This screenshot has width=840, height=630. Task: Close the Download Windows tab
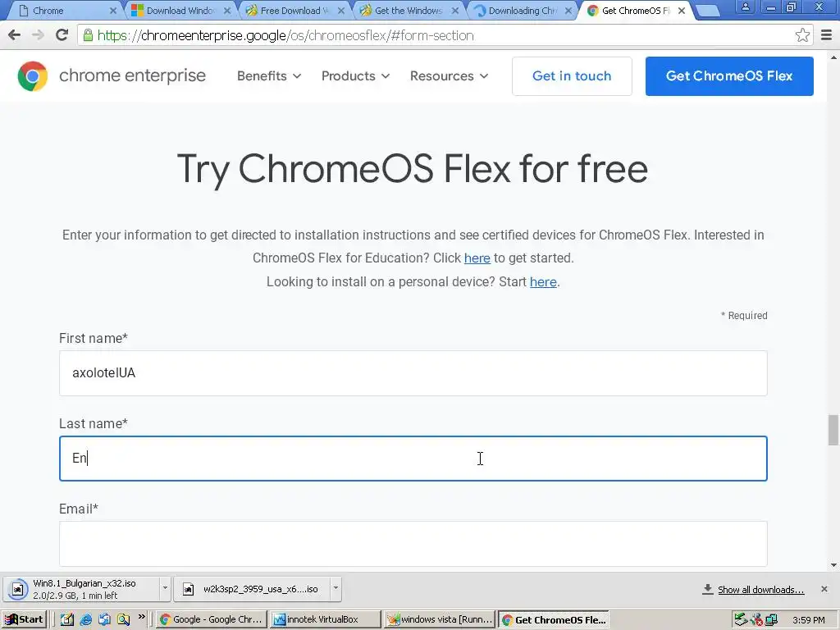(227, 11)
